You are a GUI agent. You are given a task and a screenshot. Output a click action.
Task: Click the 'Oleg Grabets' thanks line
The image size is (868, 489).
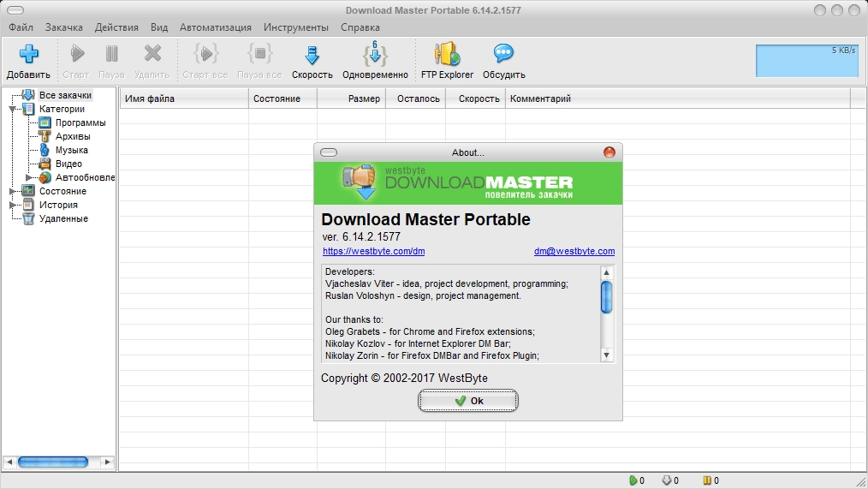430,331
